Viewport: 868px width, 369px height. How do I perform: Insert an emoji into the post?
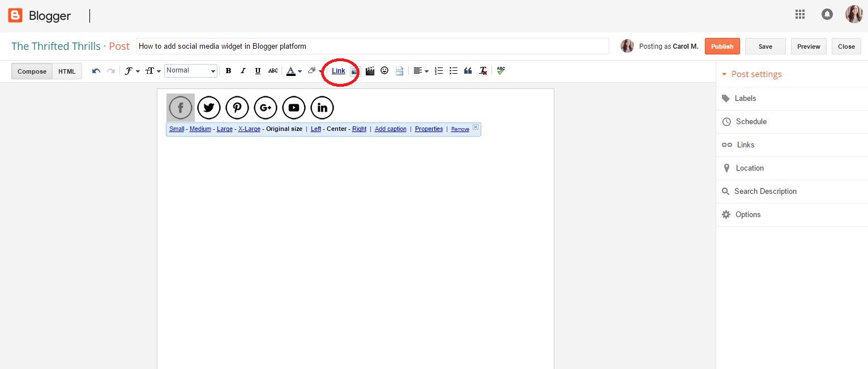(384, 70)
